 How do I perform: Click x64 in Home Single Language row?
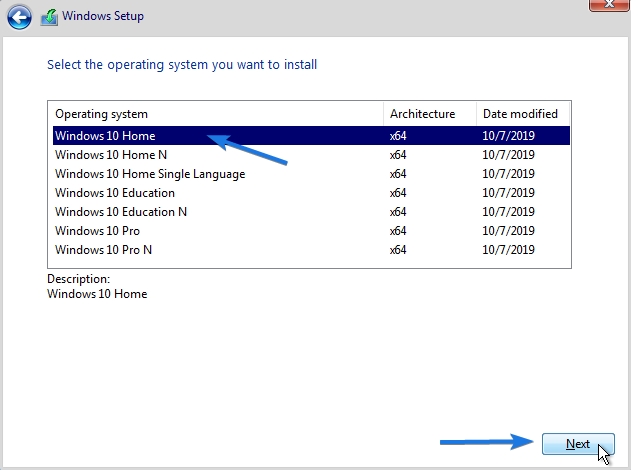(x=398, y=174)
